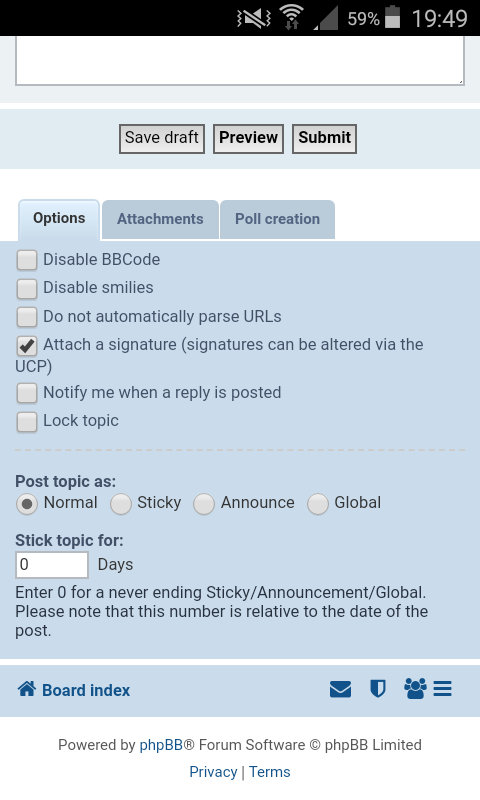Open the Board index home icon
The image size is (480, 800).
coord(27,689)
